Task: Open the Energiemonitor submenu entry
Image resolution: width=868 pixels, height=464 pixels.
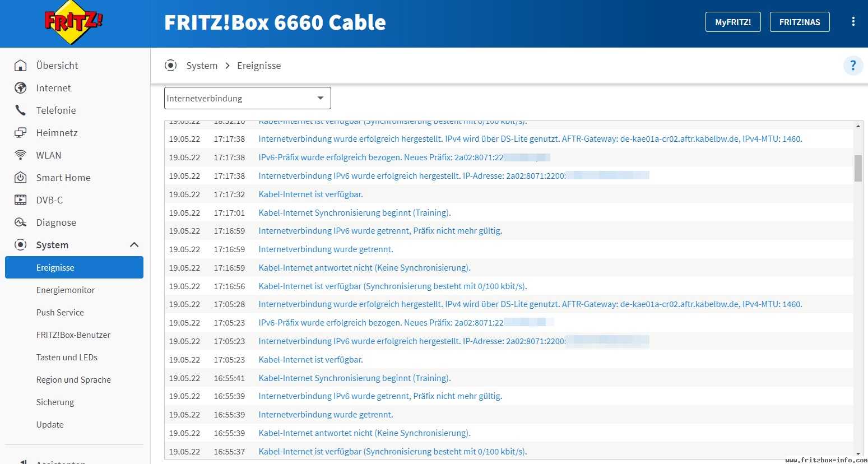Action: tap(66, 290)
